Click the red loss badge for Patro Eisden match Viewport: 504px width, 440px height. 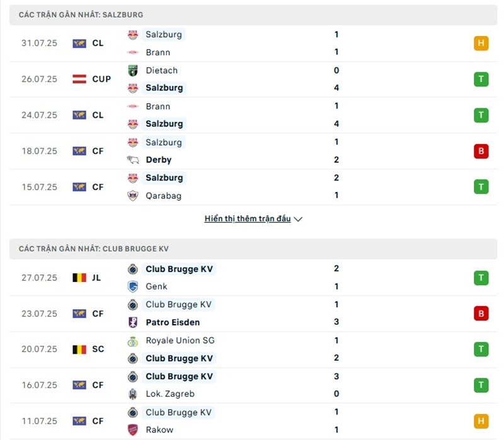click(x=481, y=313)
